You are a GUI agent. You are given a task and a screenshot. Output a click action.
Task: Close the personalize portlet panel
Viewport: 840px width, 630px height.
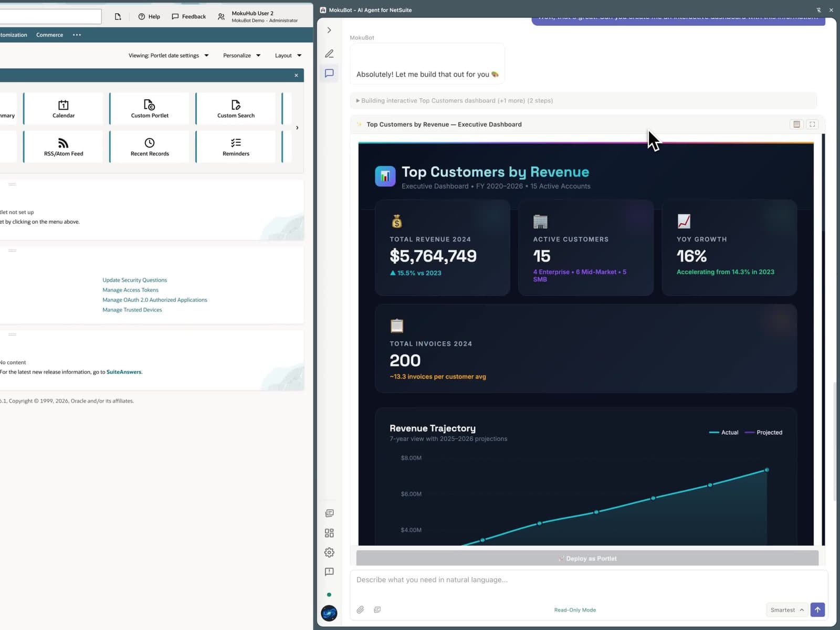click(x=296, y=76)
